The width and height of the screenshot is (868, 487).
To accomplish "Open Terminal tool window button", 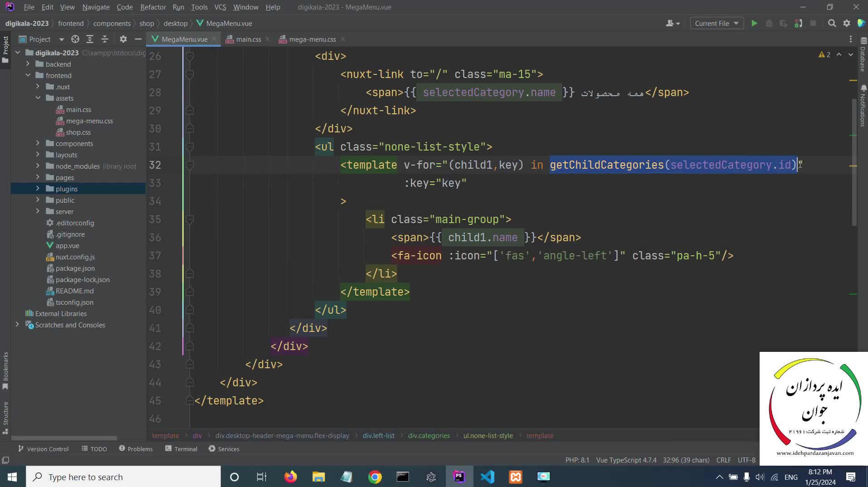I will (x=181, y=448).
